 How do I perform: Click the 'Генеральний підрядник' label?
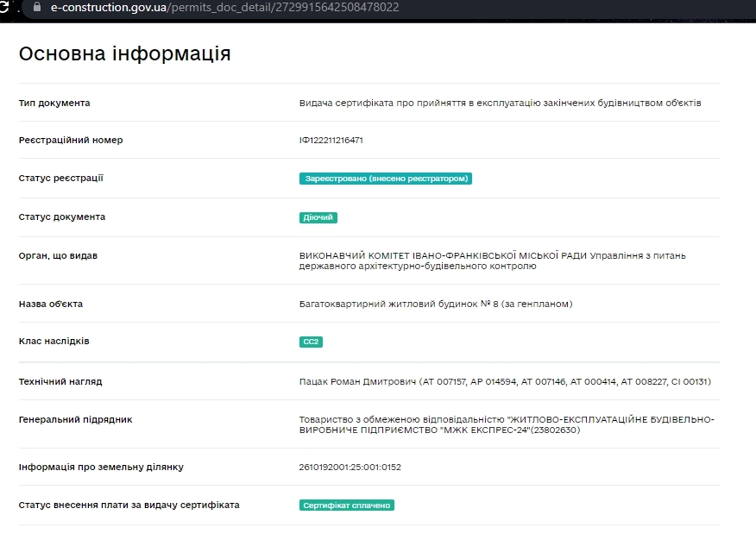point(76,419)
